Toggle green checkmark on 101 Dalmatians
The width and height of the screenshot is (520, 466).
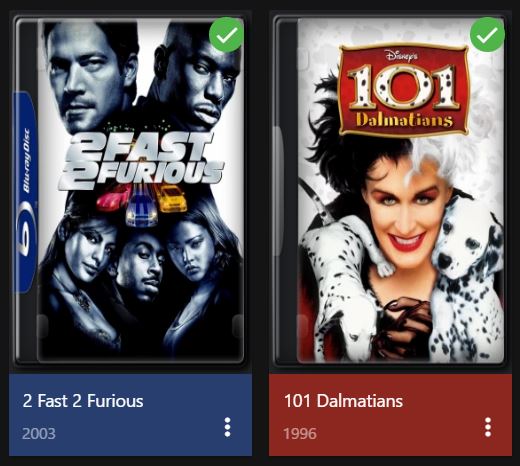pyautogui.click(x=487, y=35)
